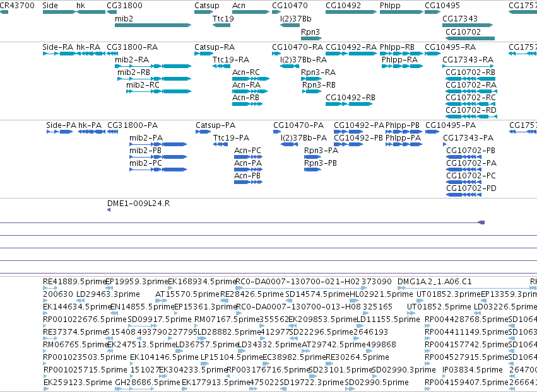The image size is (537, 392).
Task: Select the Rpn3-RB transcript label
Action: [319, 85]
